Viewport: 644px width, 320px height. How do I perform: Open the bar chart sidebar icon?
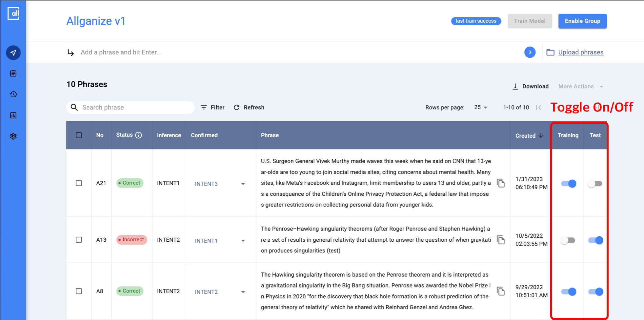13,115
